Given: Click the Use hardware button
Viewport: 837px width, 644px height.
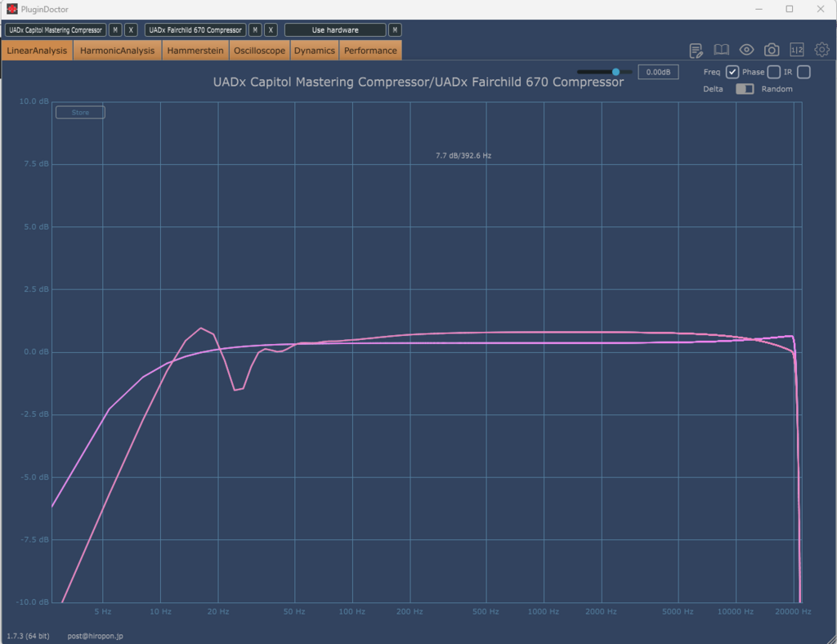Looking at the screenshot, I should [335, 30].
